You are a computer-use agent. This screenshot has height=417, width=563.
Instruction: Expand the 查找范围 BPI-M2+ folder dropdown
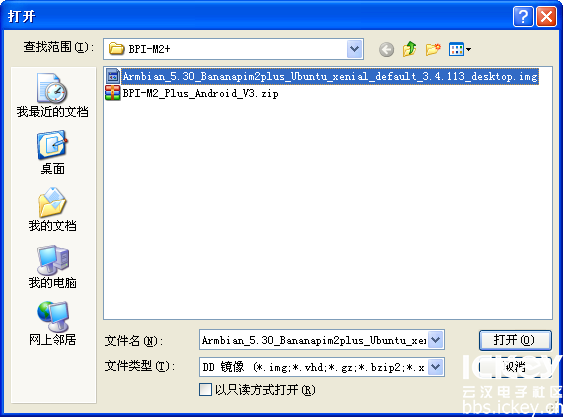(x=355, y=49)
